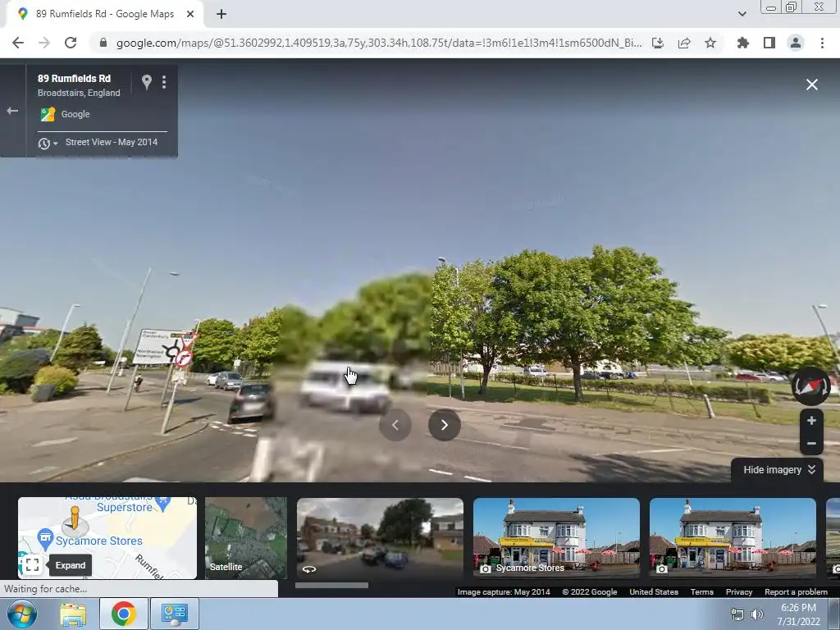Exit Street View with back arrow
This screenshot has height=630, width=840.
pyautogui.click(x=12, y=111)
